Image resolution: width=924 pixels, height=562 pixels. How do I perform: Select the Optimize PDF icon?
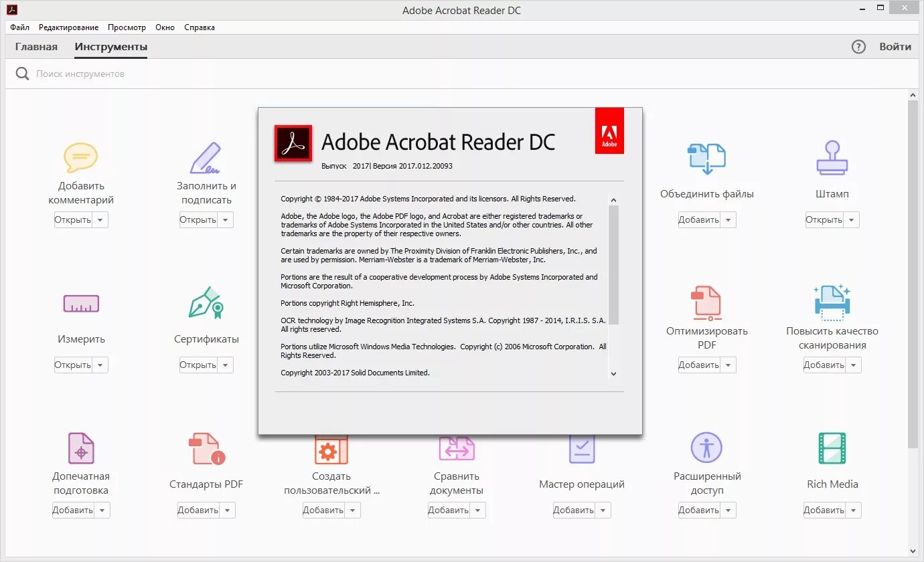[x=706, y=302]
